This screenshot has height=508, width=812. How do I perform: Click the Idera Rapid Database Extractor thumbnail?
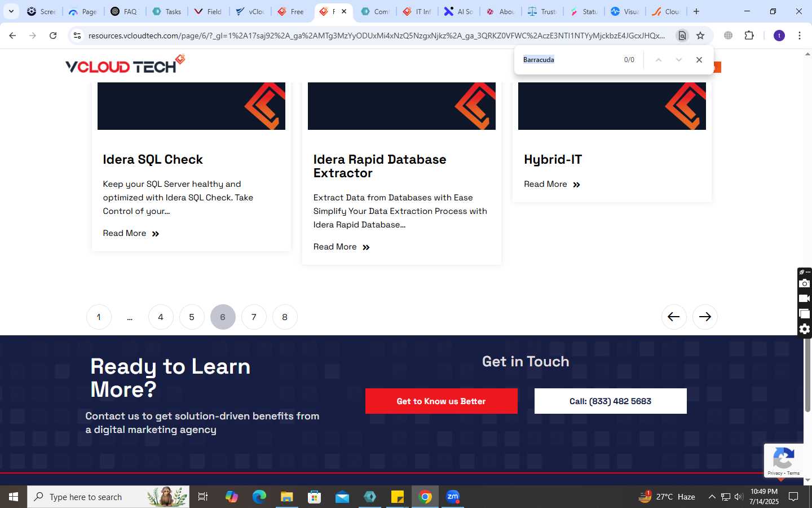[401, 106]
